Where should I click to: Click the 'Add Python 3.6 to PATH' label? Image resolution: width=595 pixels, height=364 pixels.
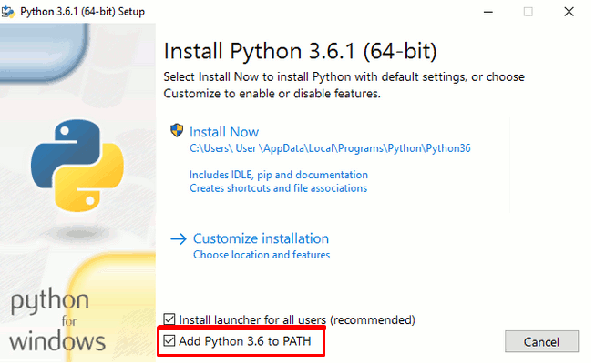[245, 341]
